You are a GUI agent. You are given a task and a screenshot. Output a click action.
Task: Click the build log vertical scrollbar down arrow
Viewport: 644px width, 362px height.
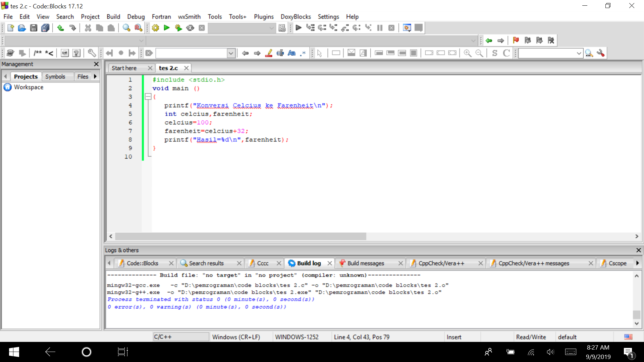[x=637, y=323]
